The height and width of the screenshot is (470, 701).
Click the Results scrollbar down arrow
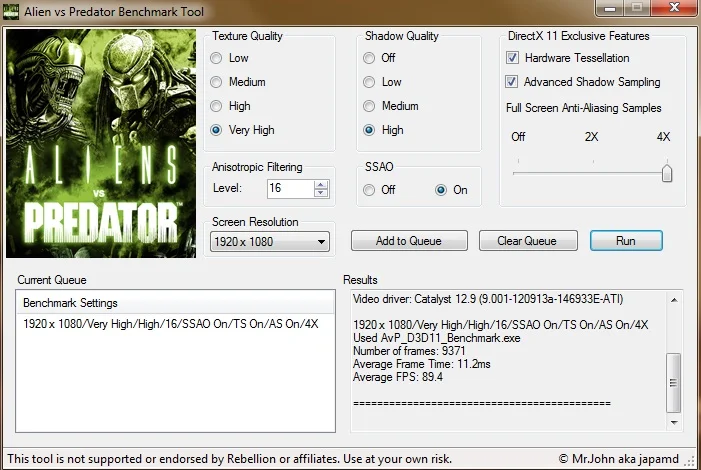674,422
